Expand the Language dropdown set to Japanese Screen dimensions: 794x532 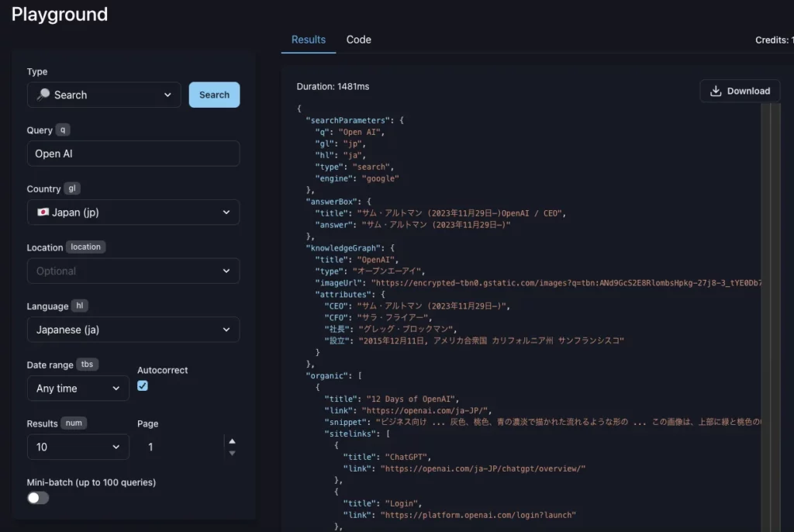point(133,330)
